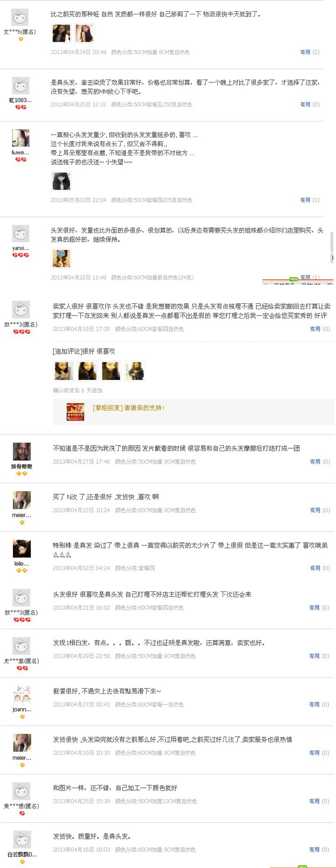Click the red shop logo beside 掌柜回复
This screenshot has height=868, width=336.
[75, 412]
